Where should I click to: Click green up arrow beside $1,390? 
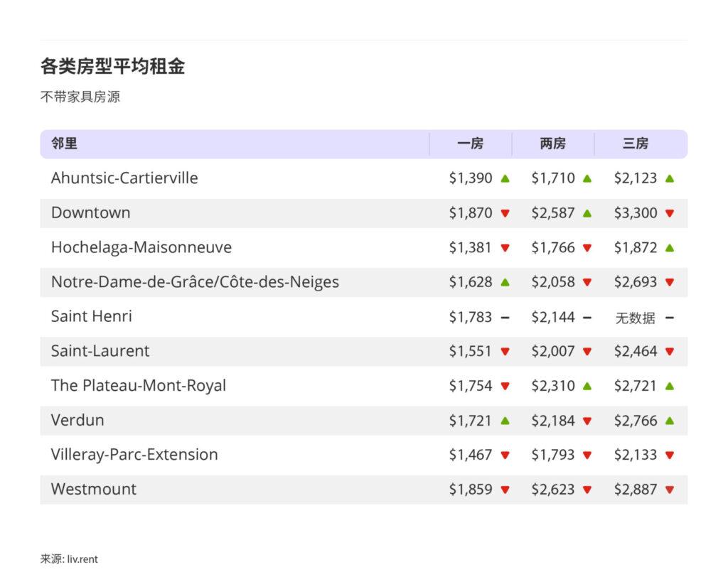(x=505, y=178)
